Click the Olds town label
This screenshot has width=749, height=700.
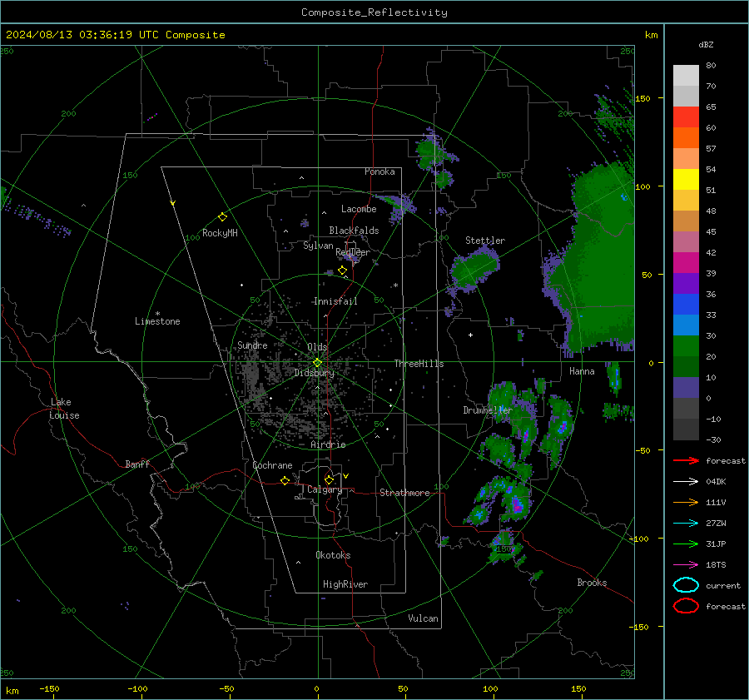317,347
